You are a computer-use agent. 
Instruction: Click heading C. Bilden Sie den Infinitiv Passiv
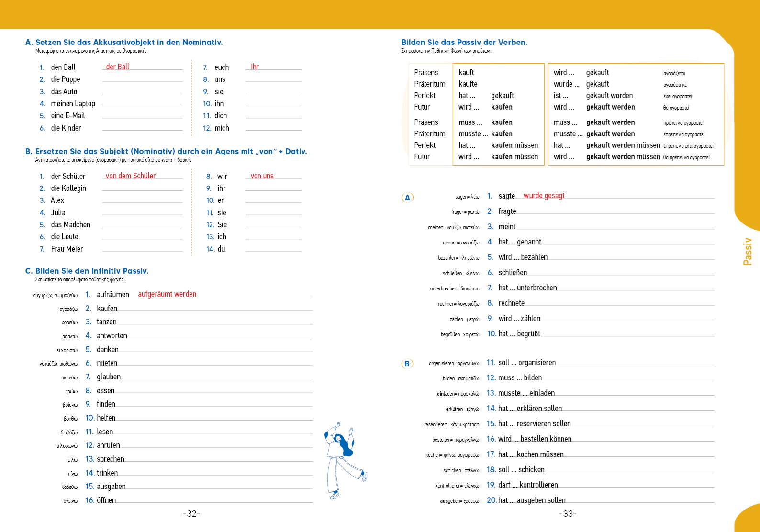pyautogui.click(x=87, y=271)
